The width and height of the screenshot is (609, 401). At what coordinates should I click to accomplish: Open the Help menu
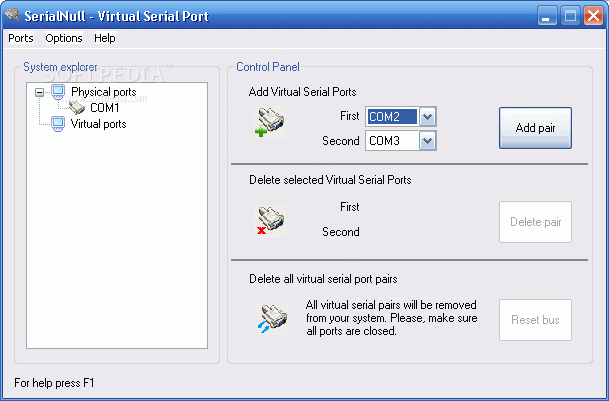click(x=104, y=38)
